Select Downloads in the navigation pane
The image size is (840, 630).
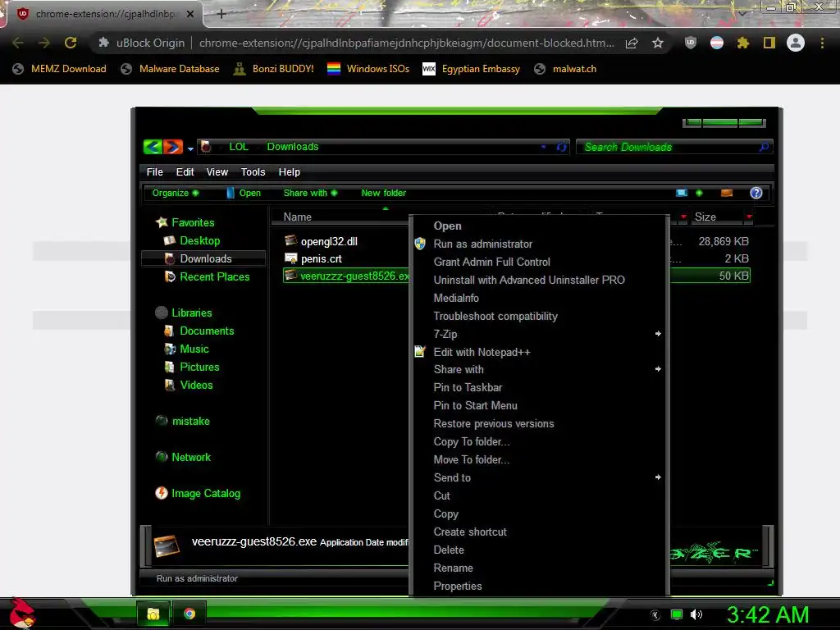pos(206,258)
